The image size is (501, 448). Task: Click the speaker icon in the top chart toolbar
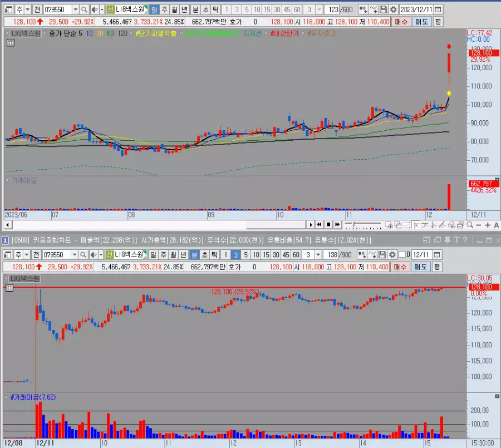pos(94,9)
